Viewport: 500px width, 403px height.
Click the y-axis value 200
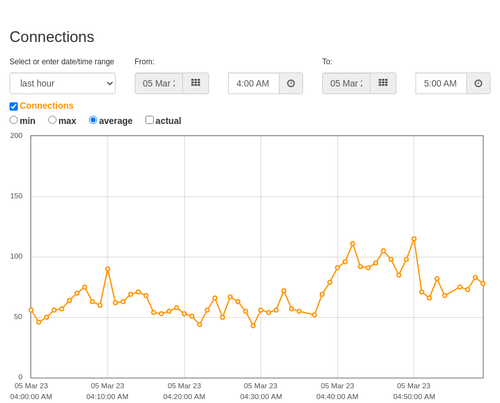click(16, 136)
